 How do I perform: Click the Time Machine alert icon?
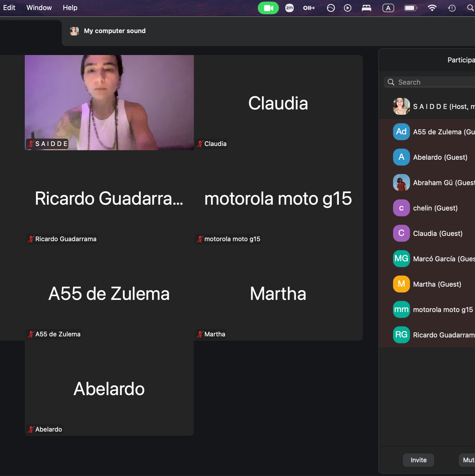pyautogui.click(x=452, y=8)
